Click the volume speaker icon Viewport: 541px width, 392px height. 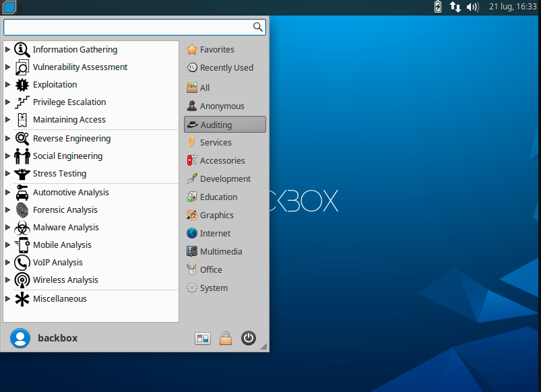tap(473, 7)
